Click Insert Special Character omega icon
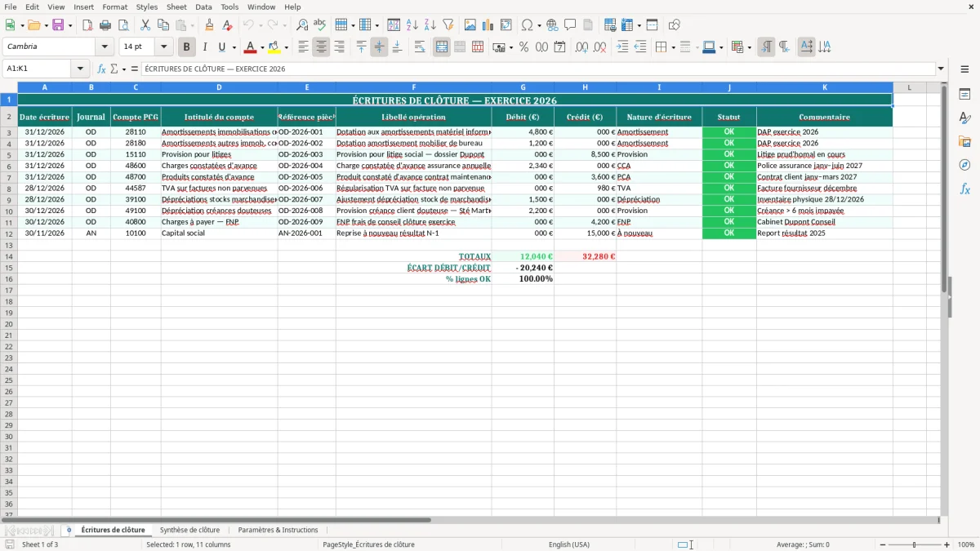 click(528, 25)
